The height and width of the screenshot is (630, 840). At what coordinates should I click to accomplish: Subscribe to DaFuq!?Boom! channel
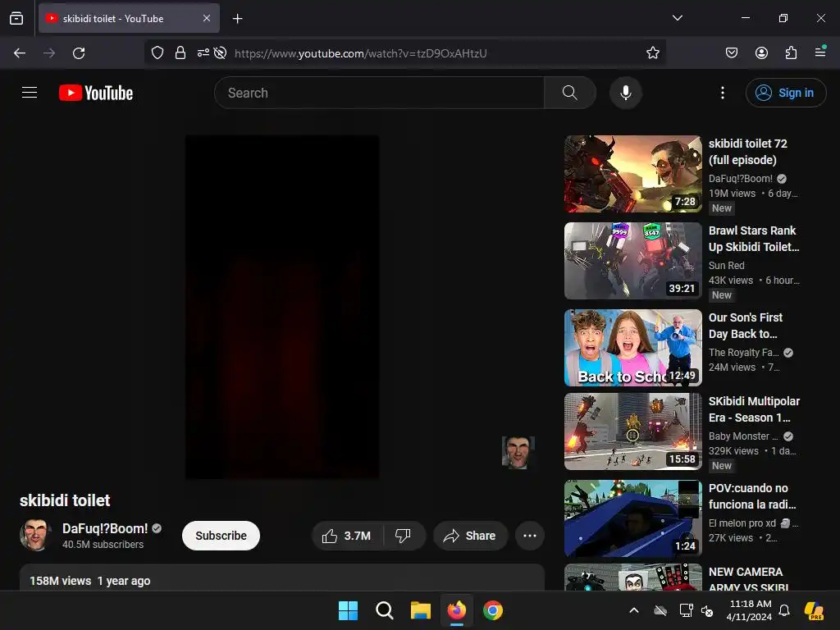(221, 536)
